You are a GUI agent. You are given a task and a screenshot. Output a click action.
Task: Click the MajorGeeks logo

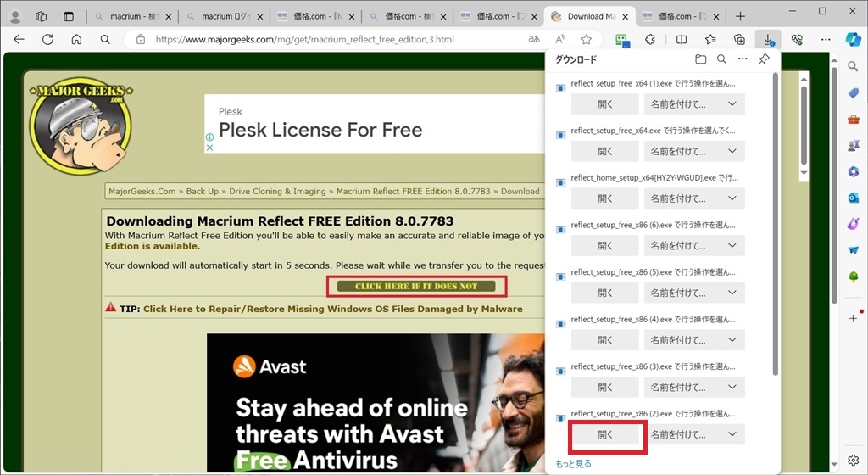[x=81, y=126]
